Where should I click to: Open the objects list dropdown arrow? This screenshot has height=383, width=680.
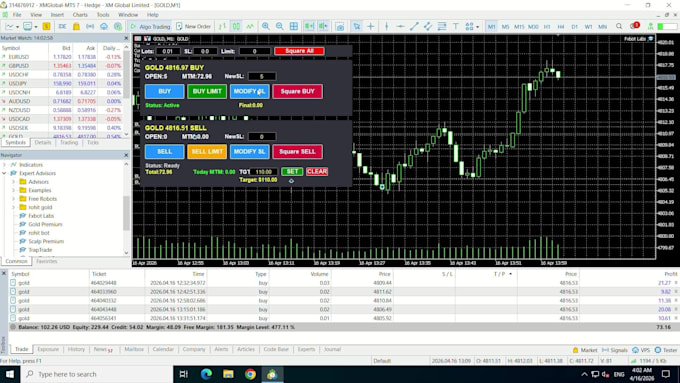click(477, 26)
